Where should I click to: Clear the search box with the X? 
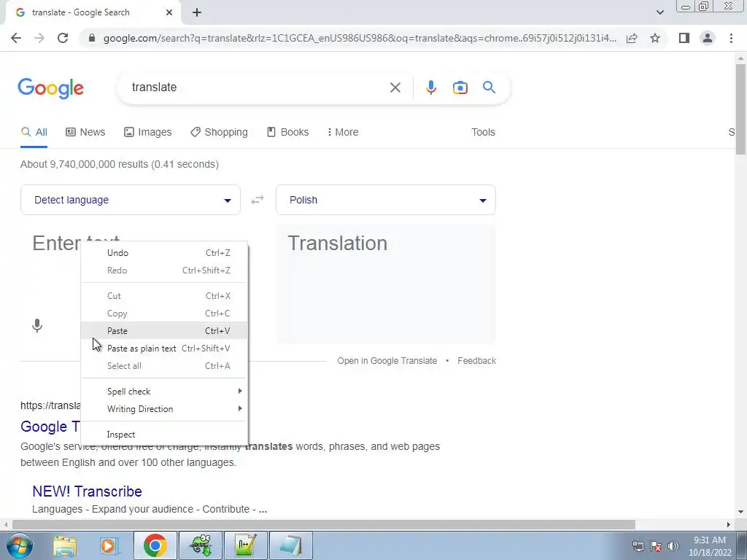[395, 87]
